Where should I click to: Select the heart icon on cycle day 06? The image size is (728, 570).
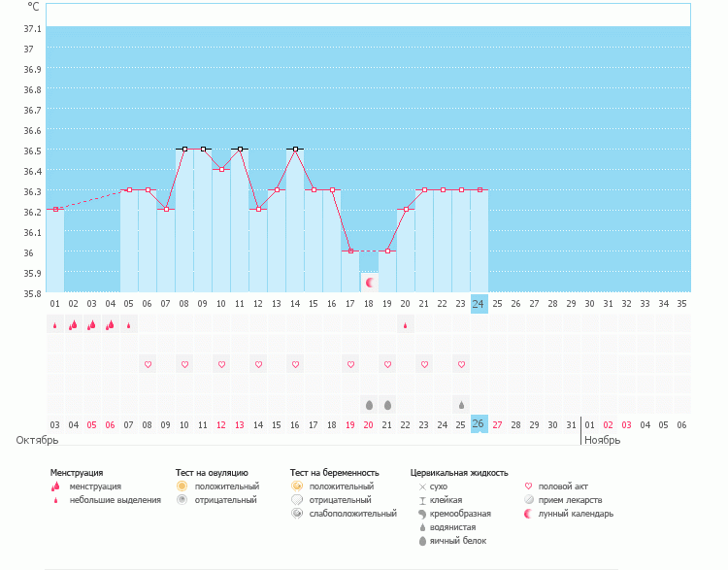148,365
